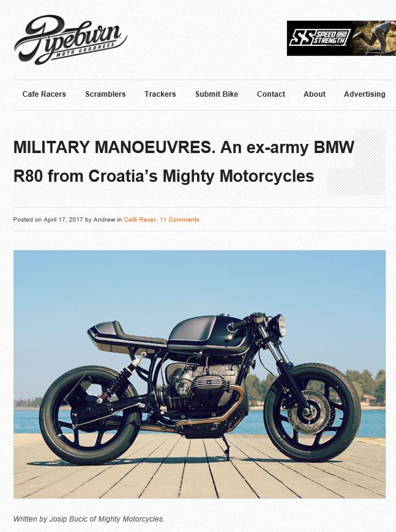Screen dimensions: 396x532
Task: Click the Speed and Strength SS logo
Action: click(319, 38)
